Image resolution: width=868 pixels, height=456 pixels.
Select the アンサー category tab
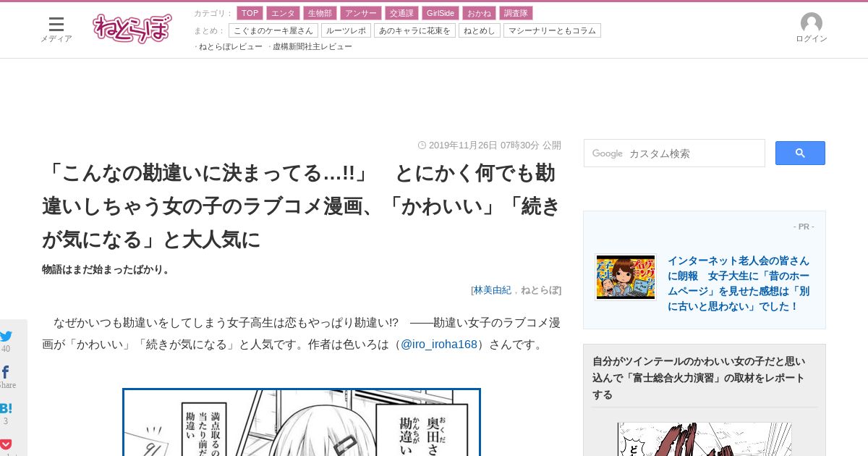click(360, 13)
